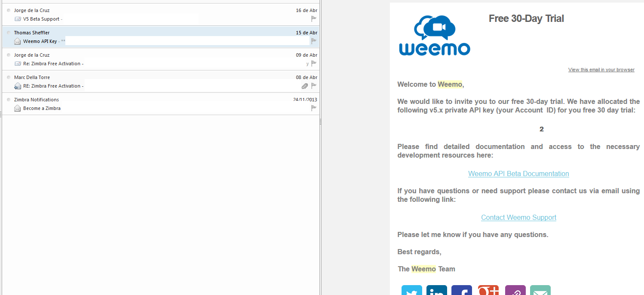Open the Google Plus social icon
The image size is (644, 295).
pyautogui.click(x=488, y=290)
